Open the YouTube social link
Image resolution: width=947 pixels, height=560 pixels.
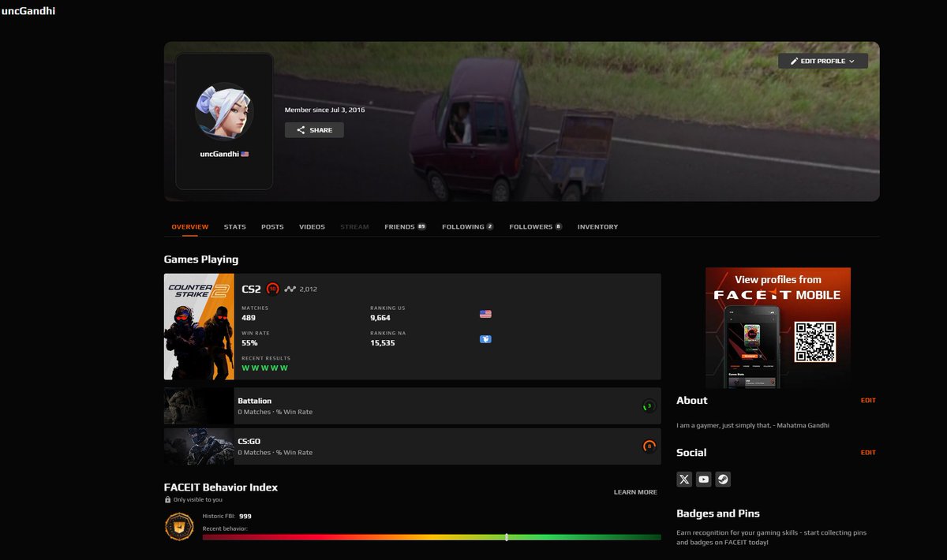pos(703,479)
